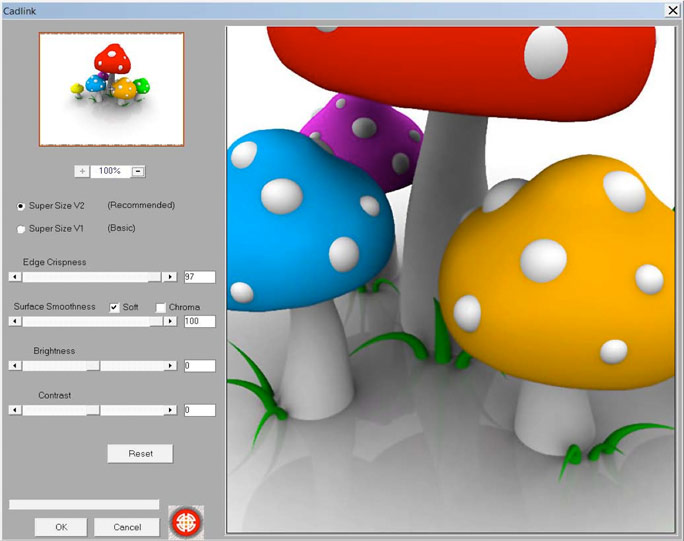Screen dimensions: 684x541
Task: Click the Contrast value field
Action: pyautogui.click(x=199, y=410)
